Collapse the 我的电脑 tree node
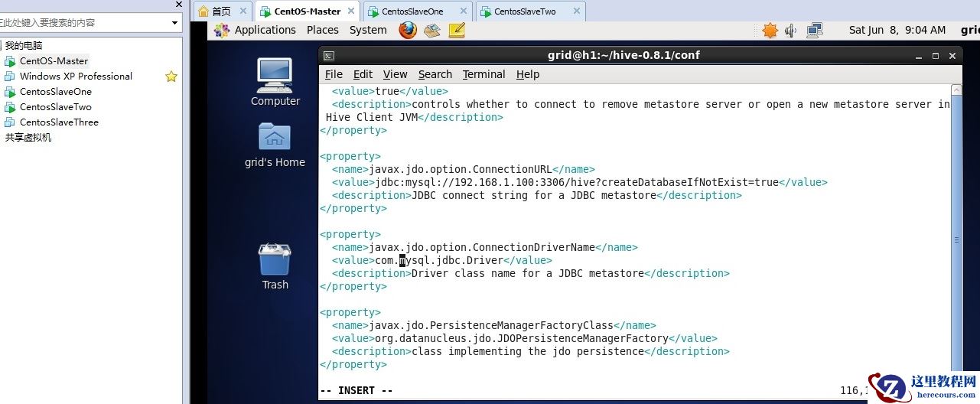Image resolution: width=980 pixels, height=404 pixels. coord(2,46)
